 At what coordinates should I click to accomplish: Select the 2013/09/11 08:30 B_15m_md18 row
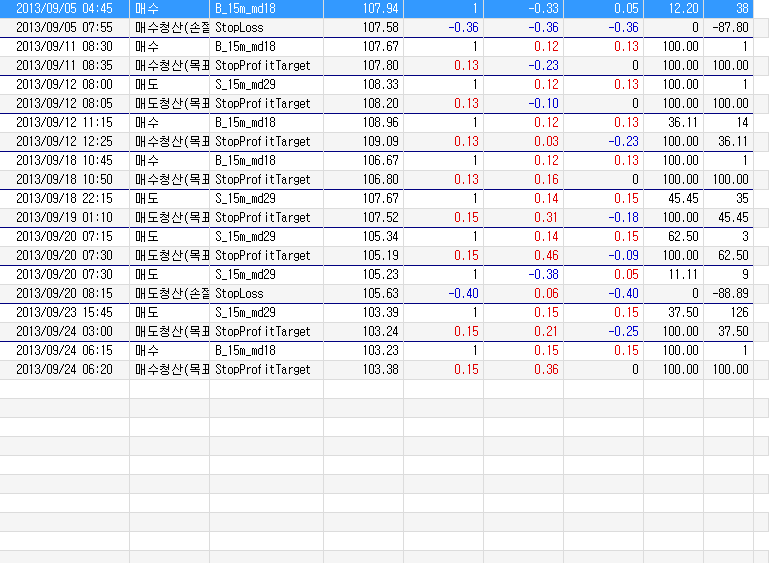pos(376,47)
